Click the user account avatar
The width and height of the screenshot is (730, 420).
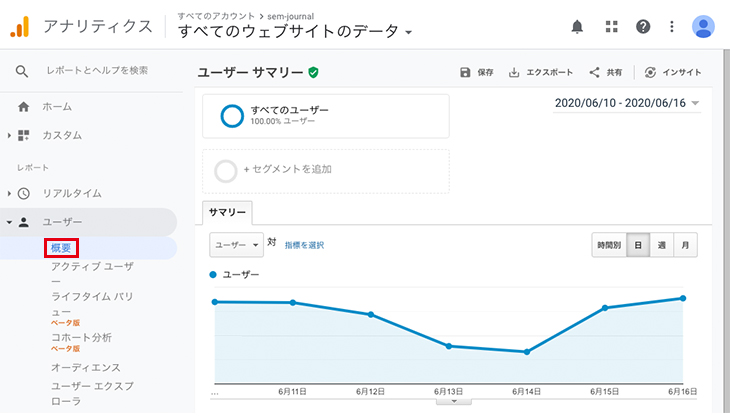click(x=703, y=27)
